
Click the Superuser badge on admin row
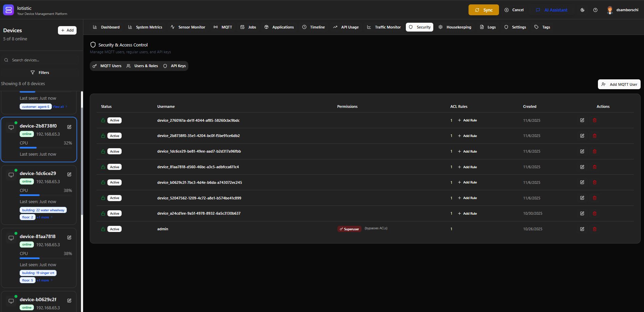(349, 229)
